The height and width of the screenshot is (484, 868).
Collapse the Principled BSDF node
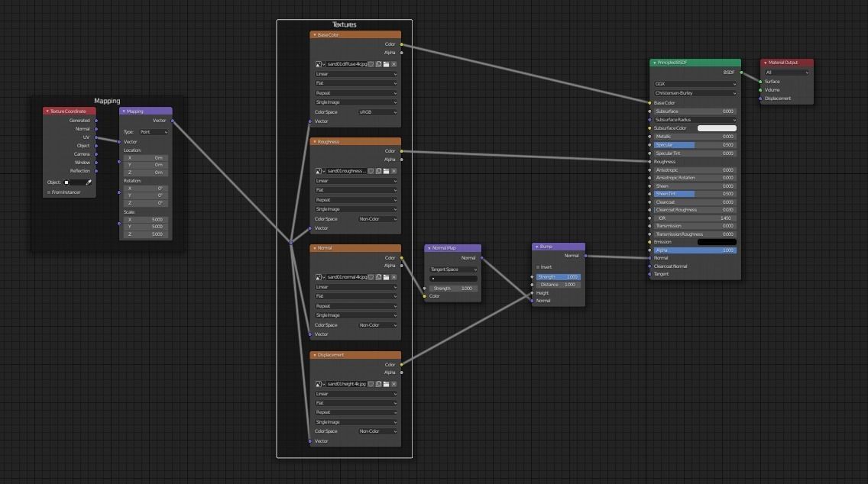pyautogui.click(x=654, y=63)
